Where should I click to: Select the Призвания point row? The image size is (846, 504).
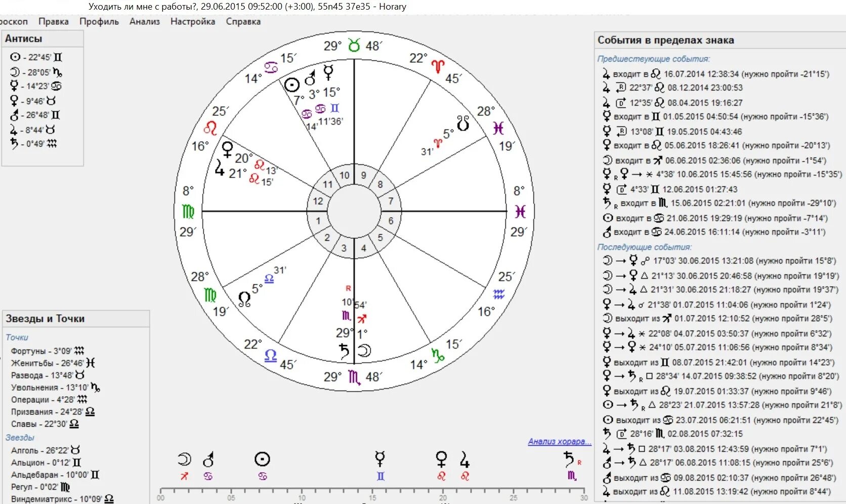click(x=53, y=411)
